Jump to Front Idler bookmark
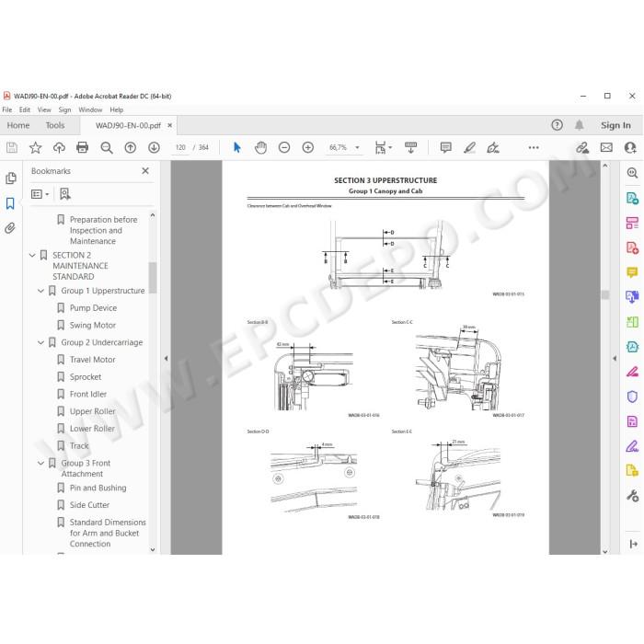Viewport: 644px width, 644px height. [88, 395]
